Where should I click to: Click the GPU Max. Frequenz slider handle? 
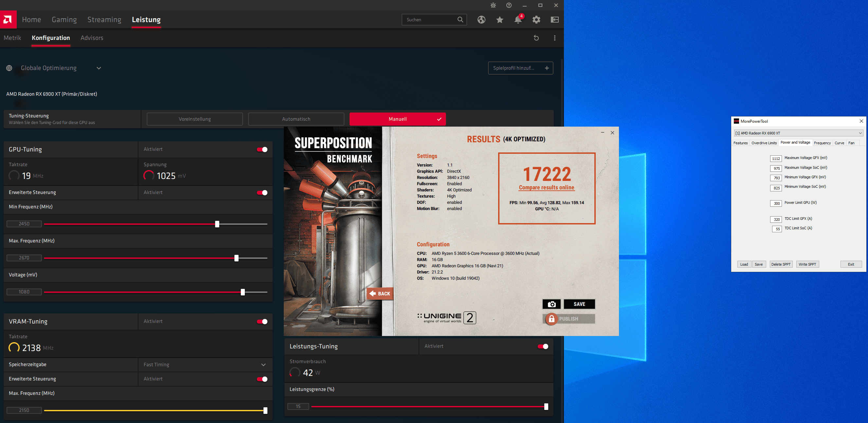236,258
